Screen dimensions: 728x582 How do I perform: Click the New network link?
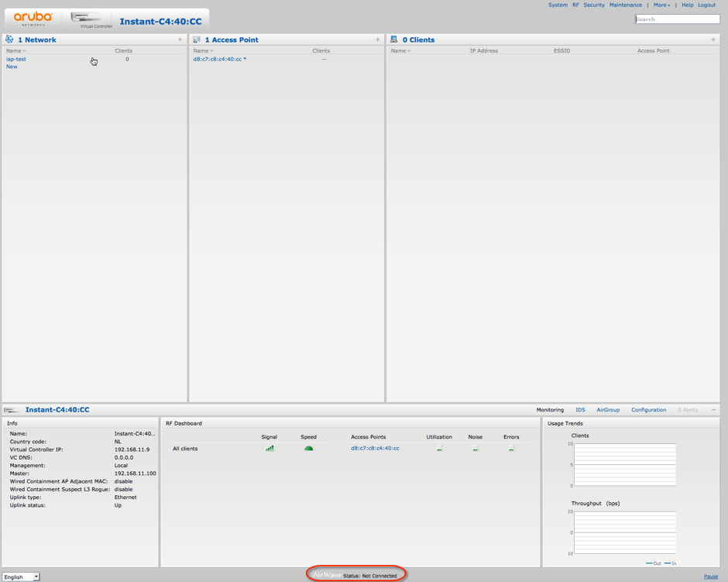coord(12,67)
